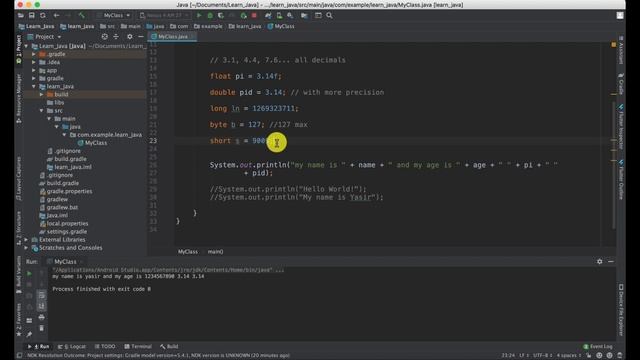The height and width of the screenshot is (360, 640).
Task: Click the Make Project hammer icon
Action: click(x=82, y=16)
